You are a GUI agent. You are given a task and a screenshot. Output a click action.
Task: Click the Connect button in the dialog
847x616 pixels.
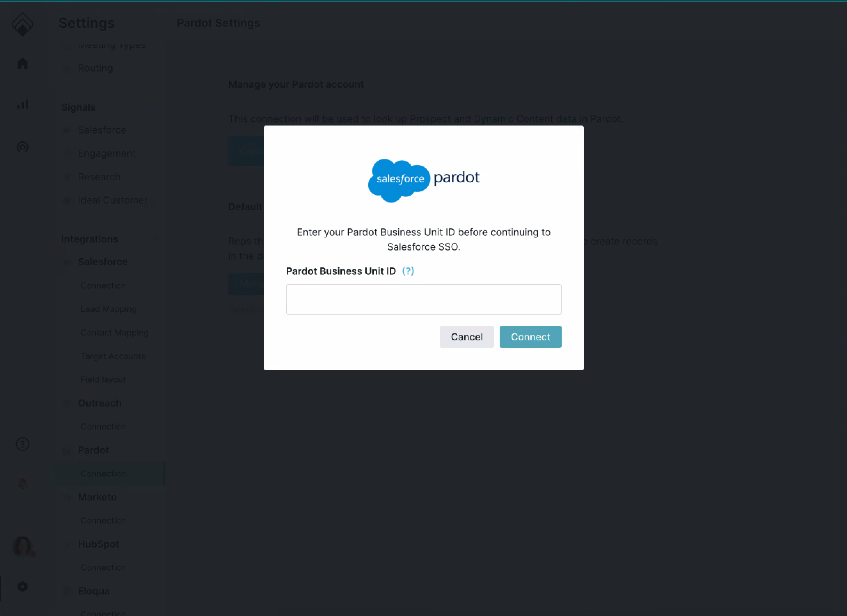pos(530,337)
